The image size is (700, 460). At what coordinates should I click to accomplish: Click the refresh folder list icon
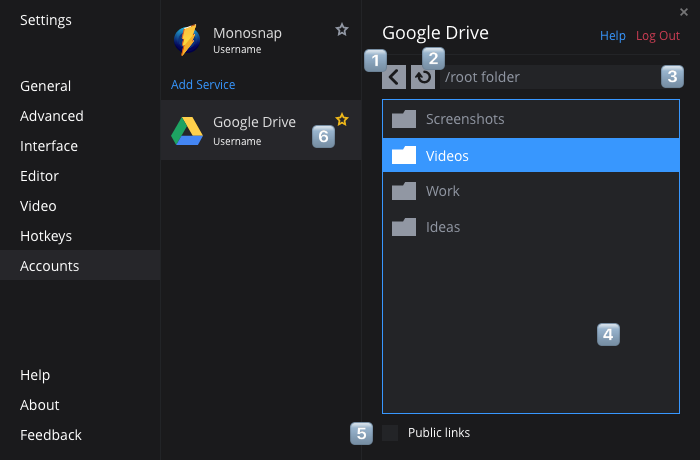tap(423, 77)
